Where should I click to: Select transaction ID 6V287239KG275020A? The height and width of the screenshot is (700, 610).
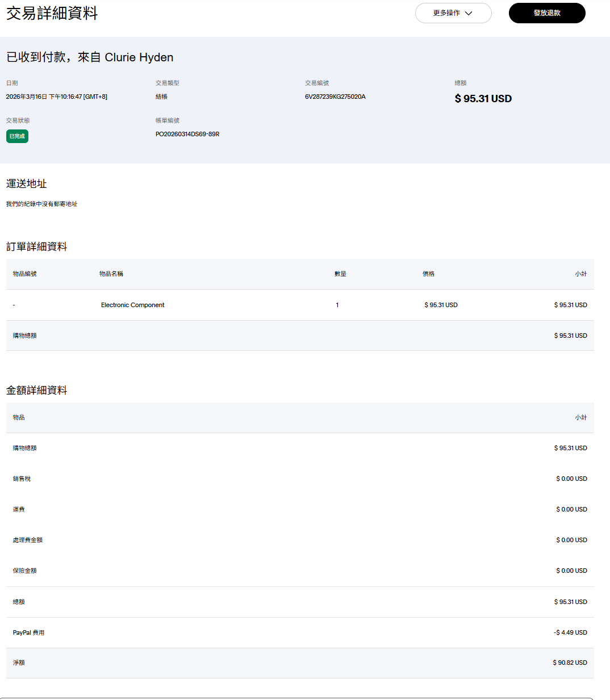(335, 97)
